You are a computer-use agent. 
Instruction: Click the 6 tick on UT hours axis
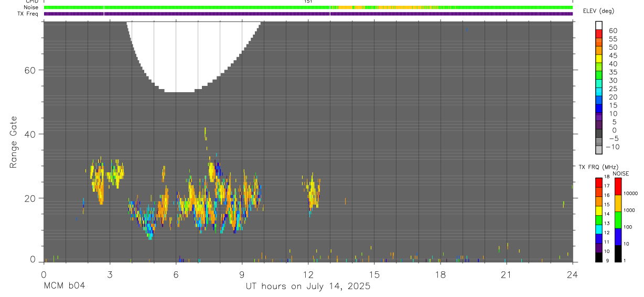click(176, 274)
